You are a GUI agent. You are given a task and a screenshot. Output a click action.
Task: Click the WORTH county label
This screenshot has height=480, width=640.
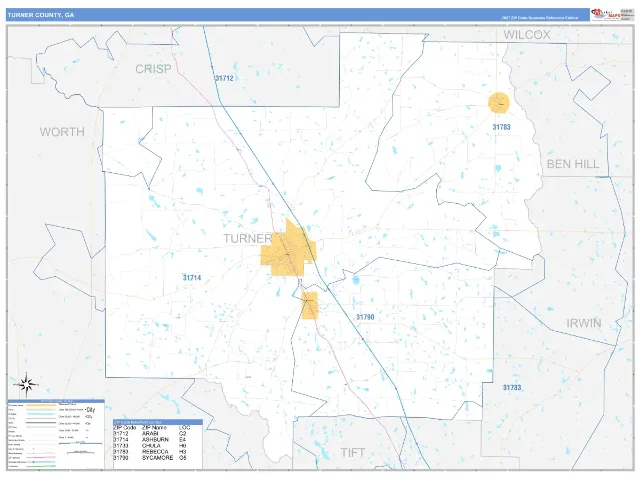62,132
